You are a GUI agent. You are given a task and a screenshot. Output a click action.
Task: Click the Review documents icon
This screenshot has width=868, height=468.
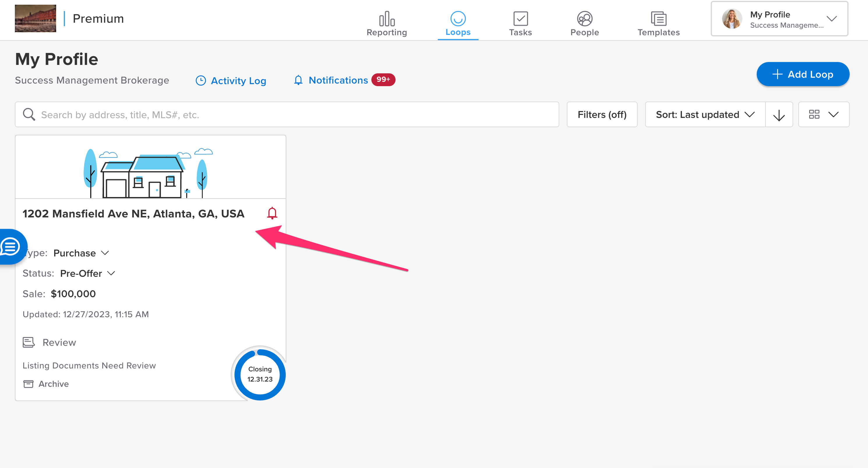(x=29, y=342)
